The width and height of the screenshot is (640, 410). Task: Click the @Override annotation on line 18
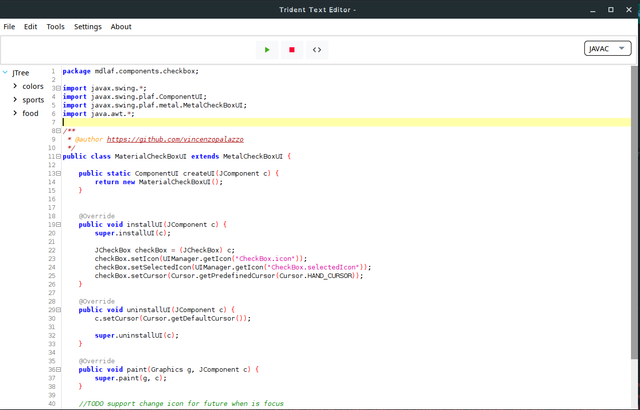pos(97,216)
